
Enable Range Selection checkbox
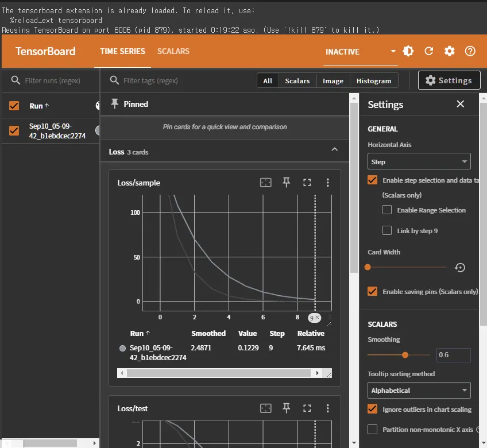[x=388, y=210]
